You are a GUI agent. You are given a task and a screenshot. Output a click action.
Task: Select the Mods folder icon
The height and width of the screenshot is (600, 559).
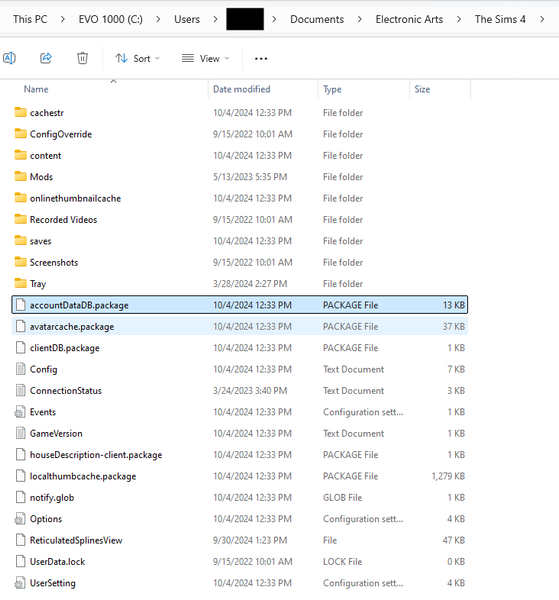tap(21, 176)
